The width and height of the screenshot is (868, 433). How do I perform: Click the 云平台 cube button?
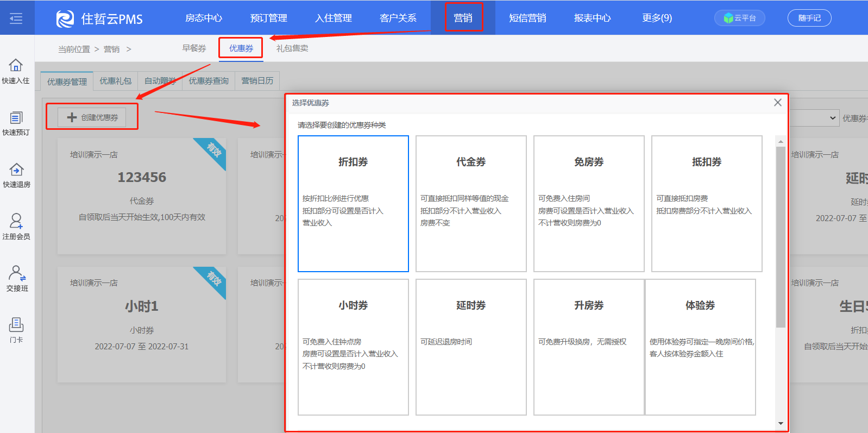tap(740, 18)
